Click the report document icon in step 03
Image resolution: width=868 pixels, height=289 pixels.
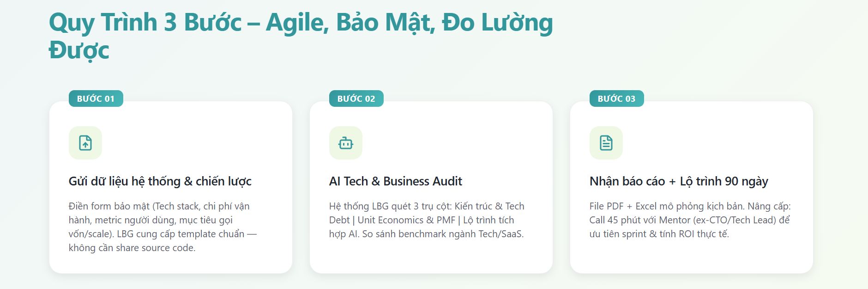tap(606, 143)
